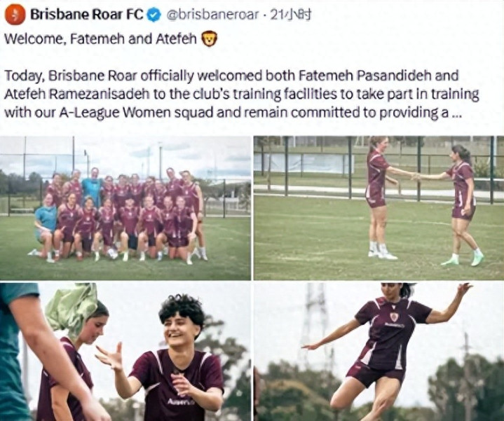Click the club crest on kicking player's shirt
Viewport: 504px width, 421px height.
(394, 317)
